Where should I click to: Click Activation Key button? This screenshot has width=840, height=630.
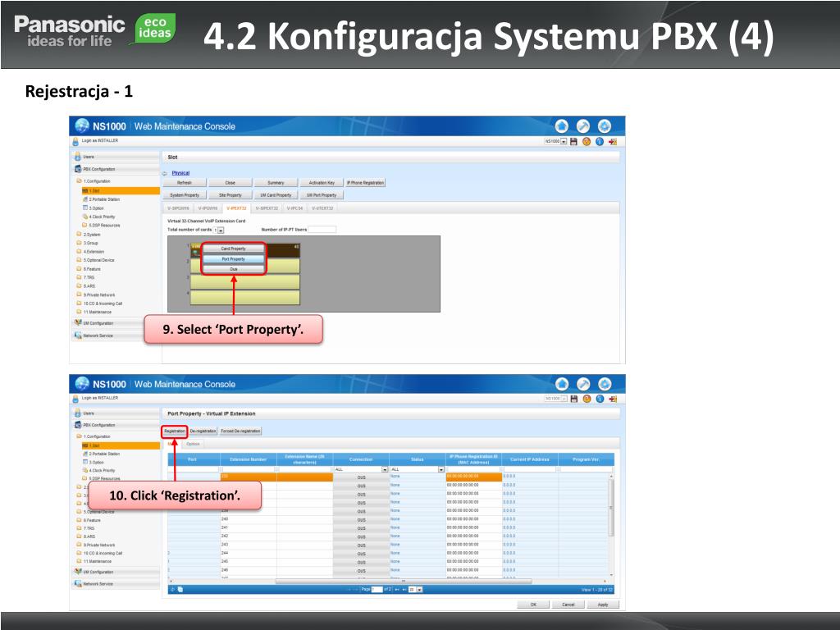point(322,183)
